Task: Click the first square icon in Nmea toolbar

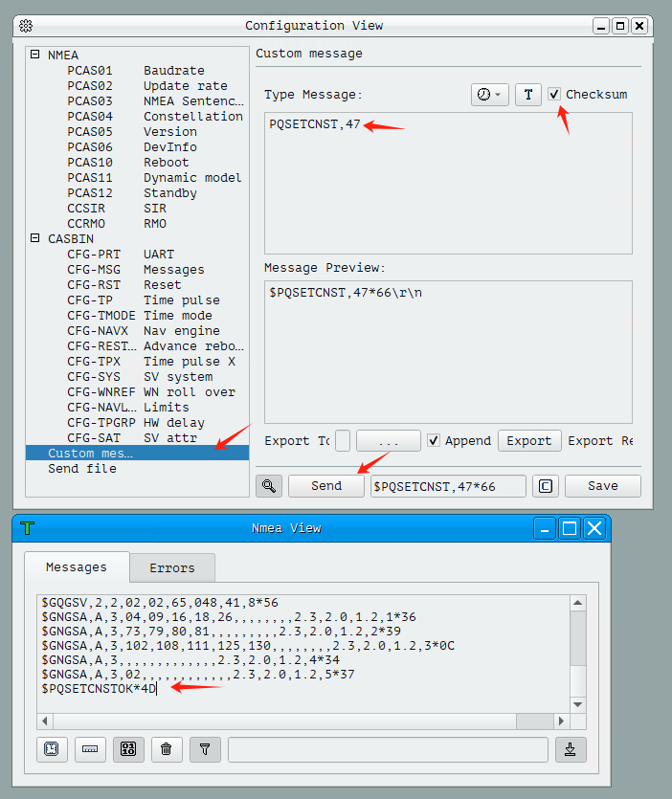Action: pyautogui.click(x=52, y=749)
